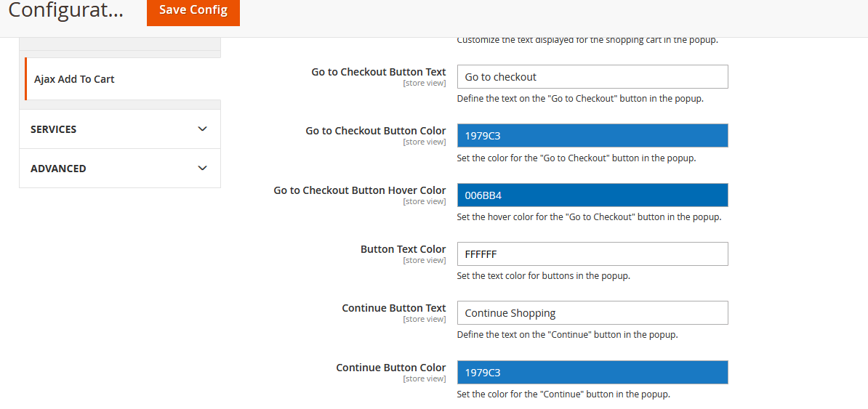
Task: Open the Ajax Add To Cart tab
Action: [x=74, y=79]
